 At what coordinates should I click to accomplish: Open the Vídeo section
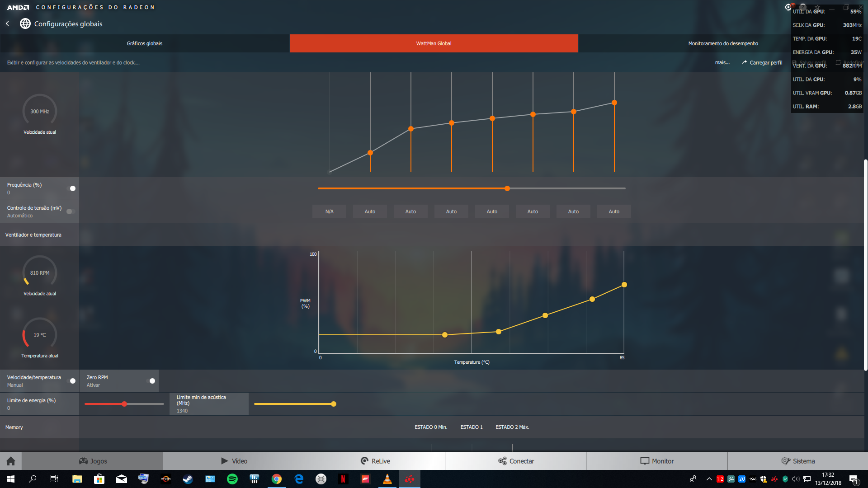click(x=234, y=461)
